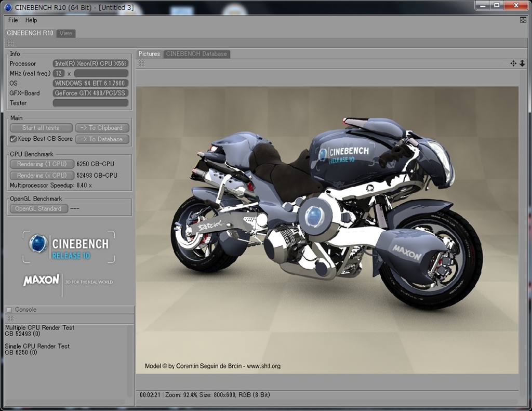Open the File menu
Viewport: 532px width, 411px height.
pyautogui.click(x=13, y=20)
